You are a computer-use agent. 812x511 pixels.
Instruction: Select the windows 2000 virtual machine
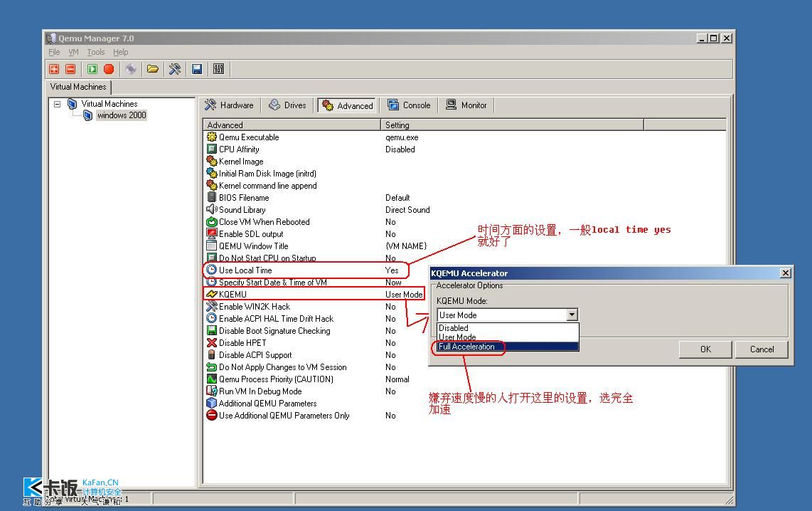pos(122,115)
